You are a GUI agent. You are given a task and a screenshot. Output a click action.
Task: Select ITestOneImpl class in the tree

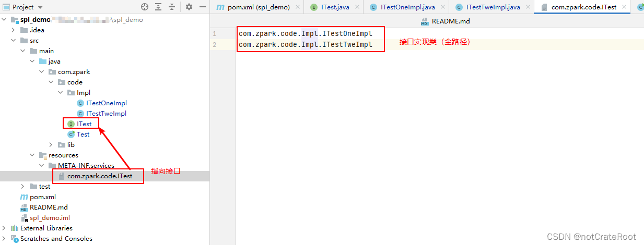[x=106, y=103]
